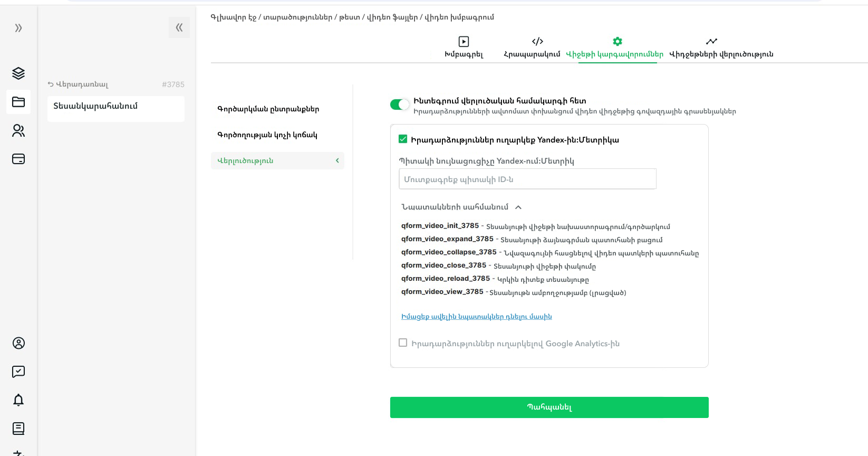Image resolution: width=868 pixels, height=456 pixels.
Task: Click the green Պահպանել save button
Action: [549, 407]
